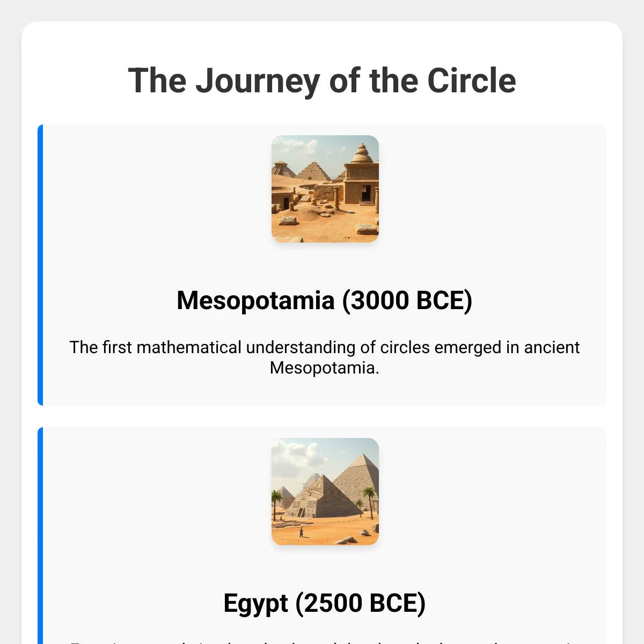Image resolution: width=644 pixels, height=644 pixels.
Task: Click "(2500 BCE)" in the Egypt heading
Action: [x=361, y=603]
